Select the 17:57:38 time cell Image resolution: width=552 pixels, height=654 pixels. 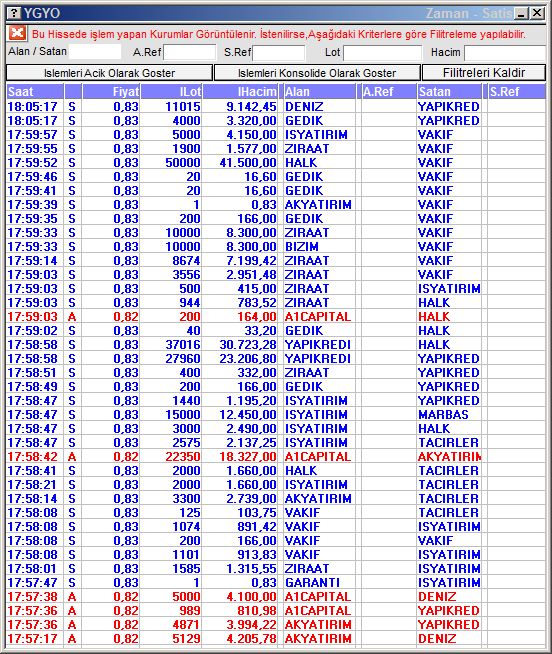pyautogui.click(x=32, y=596)
